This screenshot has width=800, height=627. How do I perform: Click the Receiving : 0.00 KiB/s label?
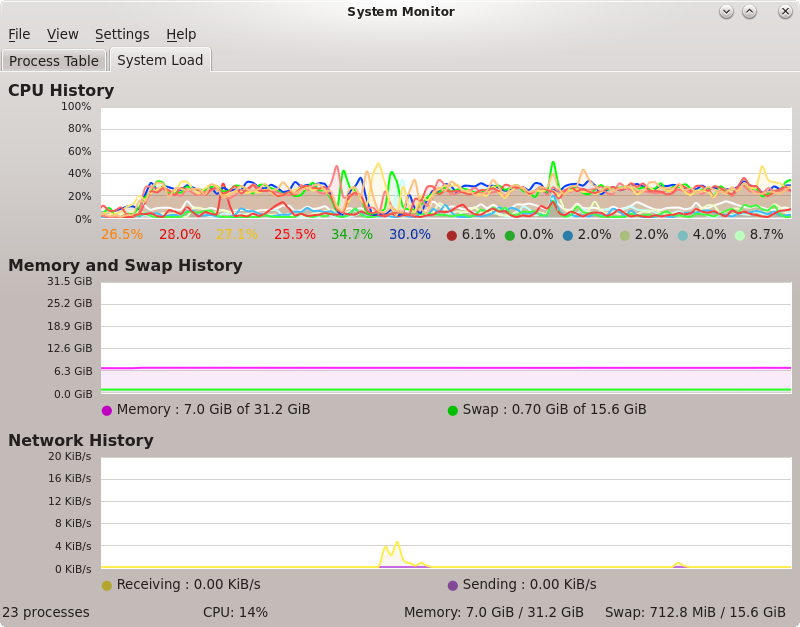click(189, 584)
